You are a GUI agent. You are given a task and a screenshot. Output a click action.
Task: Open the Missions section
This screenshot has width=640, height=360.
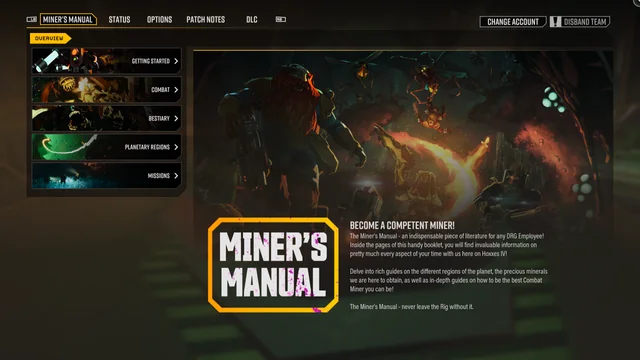107,176
